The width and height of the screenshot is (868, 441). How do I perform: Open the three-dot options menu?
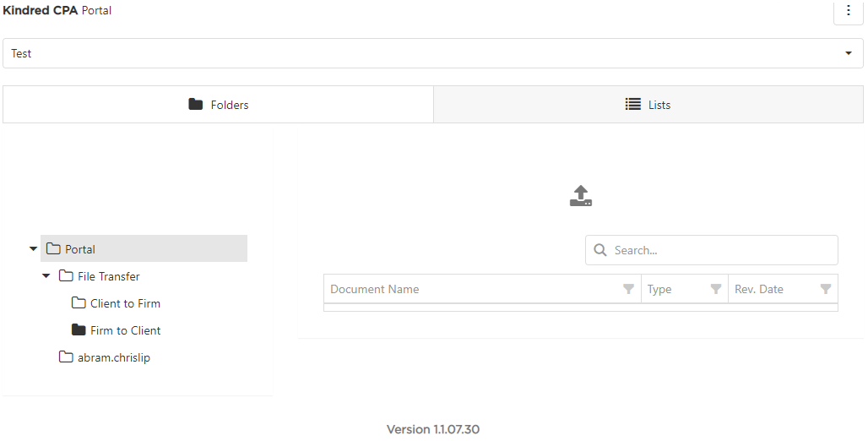pyautogui.click(x=849, y=11)
